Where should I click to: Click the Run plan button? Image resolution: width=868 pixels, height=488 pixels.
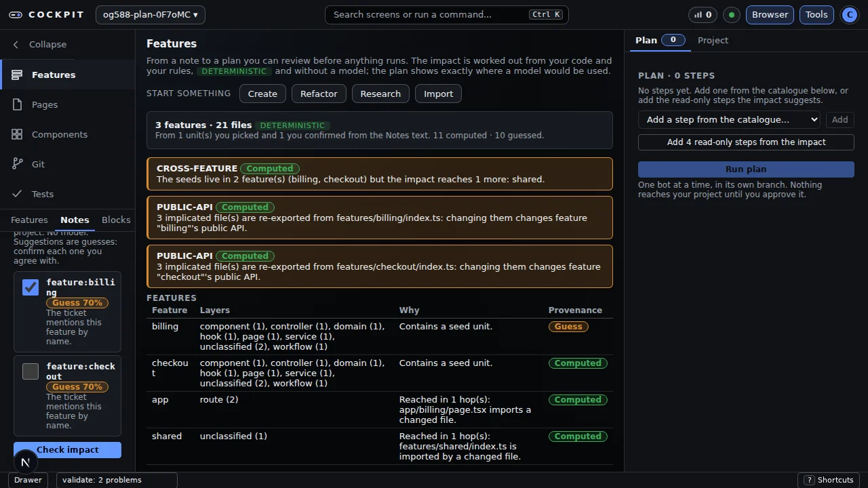(746, 169)
